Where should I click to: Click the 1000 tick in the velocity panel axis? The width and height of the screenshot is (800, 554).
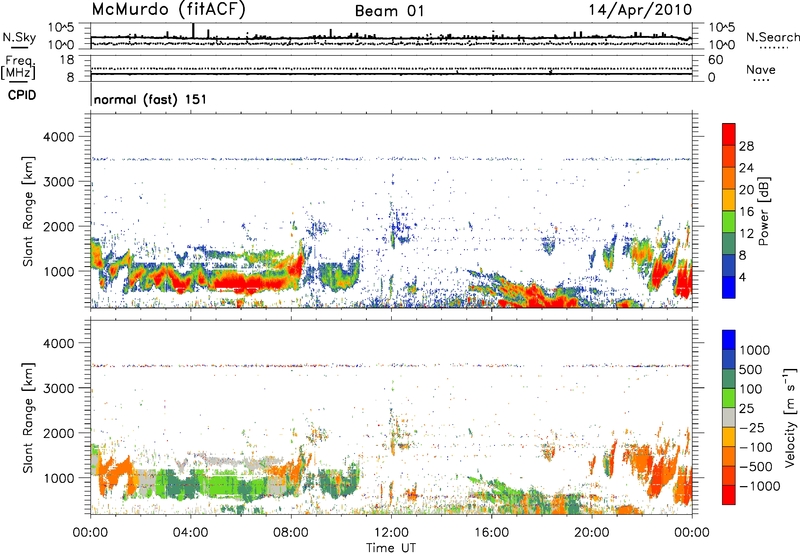click(x=59, y=479)
